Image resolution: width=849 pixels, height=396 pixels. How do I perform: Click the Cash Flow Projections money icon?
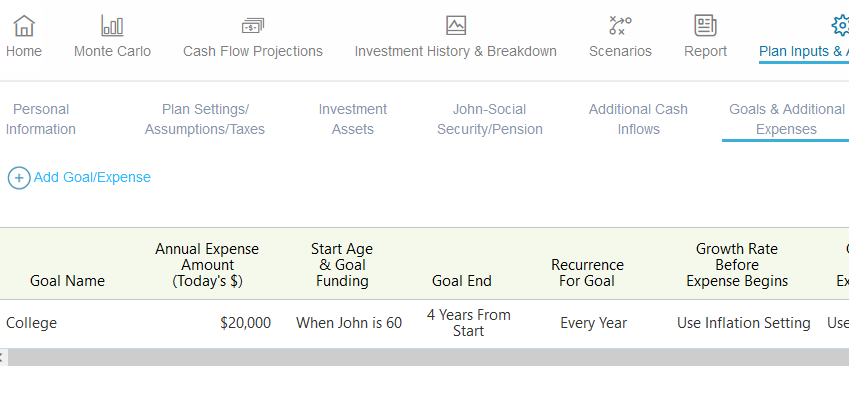(252, 25)
